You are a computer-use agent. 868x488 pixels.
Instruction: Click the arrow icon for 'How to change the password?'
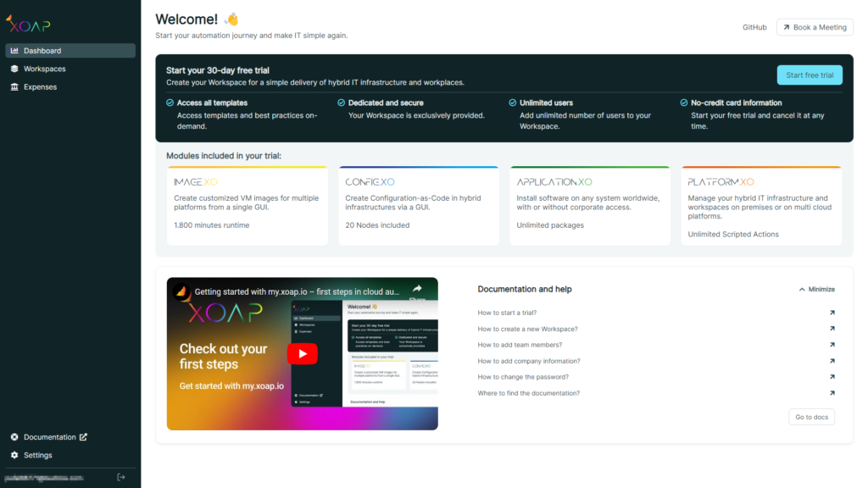[x=832, y=377]
